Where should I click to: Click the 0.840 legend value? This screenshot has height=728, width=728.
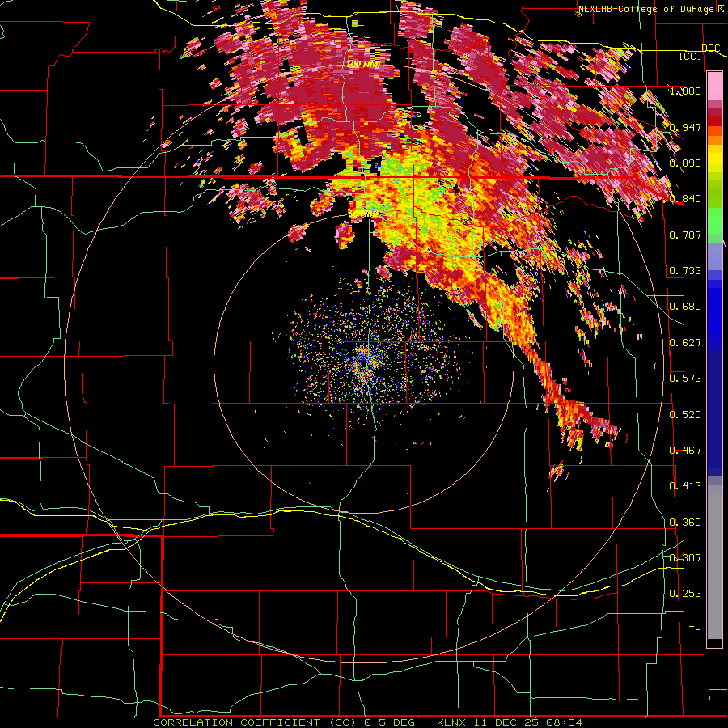click(x=685, y=198)
